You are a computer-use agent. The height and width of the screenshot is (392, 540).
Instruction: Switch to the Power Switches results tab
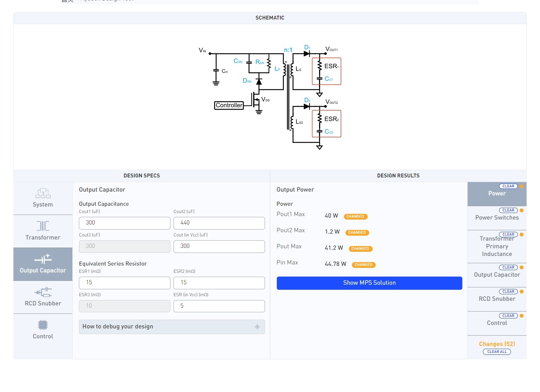tap(497, 218)
